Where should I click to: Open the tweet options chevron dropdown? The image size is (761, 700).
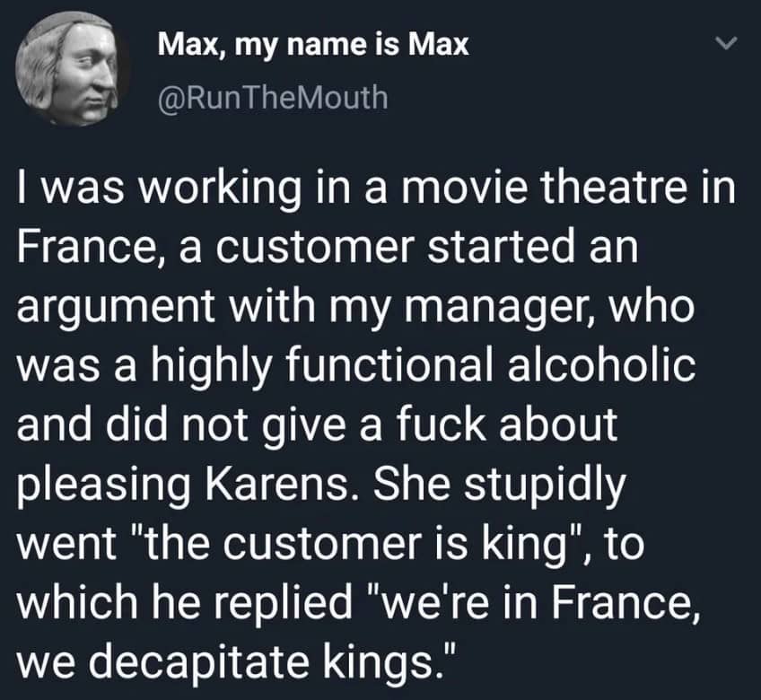click(730, 43)
